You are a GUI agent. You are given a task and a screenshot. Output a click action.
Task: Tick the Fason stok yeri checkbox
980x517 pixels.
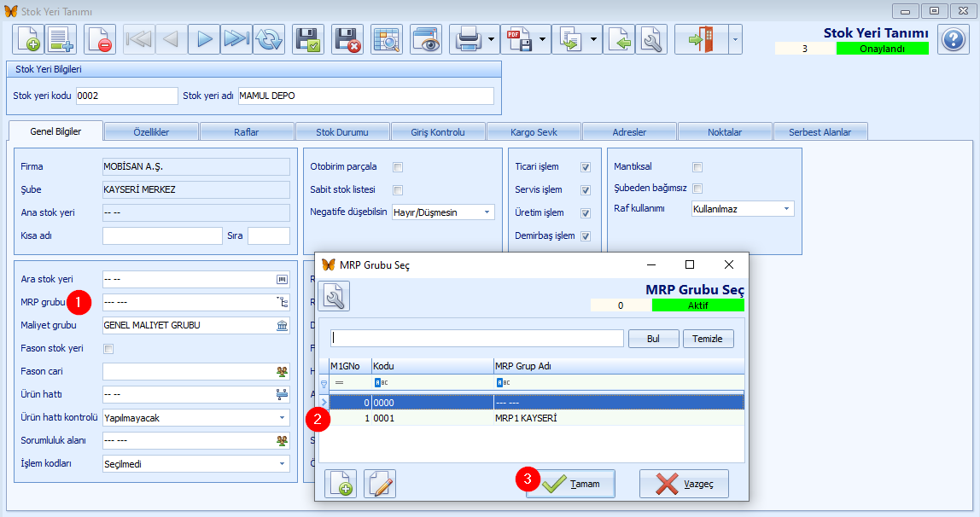[x=108, y=348]
